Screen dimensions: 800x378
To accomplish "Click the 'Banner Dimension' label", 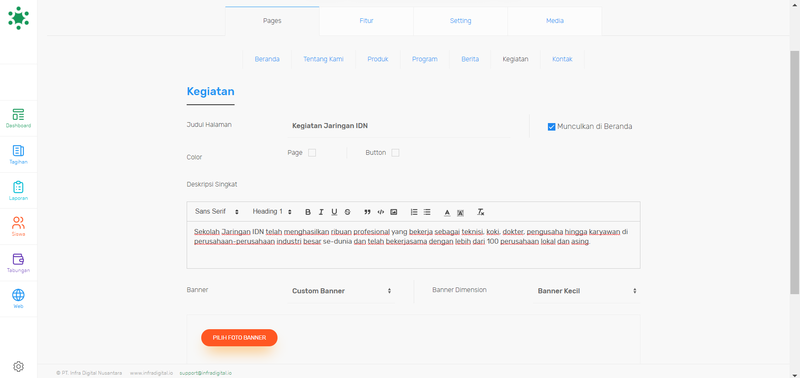I will click(x=459, y=290).
